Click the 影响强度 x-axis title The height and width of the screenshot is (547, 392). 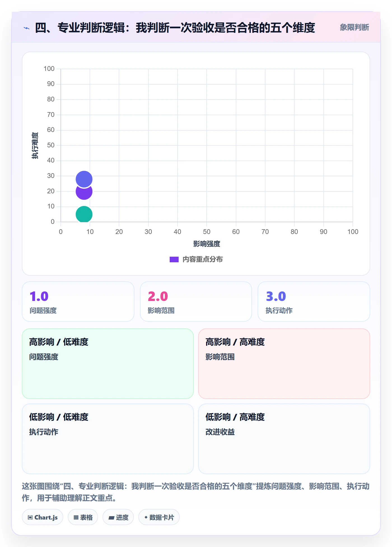coord(207,244)
